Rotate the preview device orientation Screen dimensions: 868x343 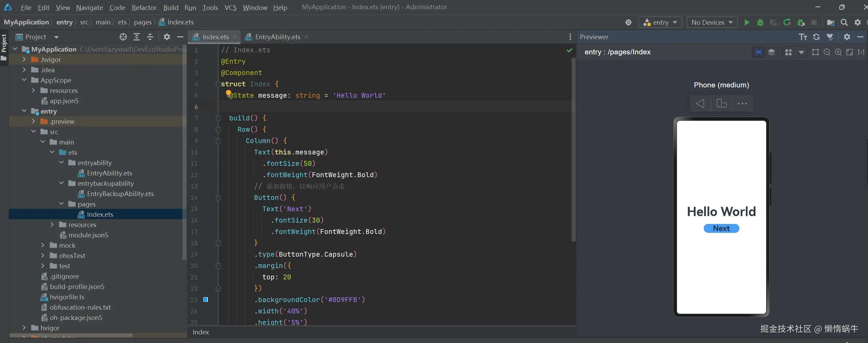(x=721, y=104)
